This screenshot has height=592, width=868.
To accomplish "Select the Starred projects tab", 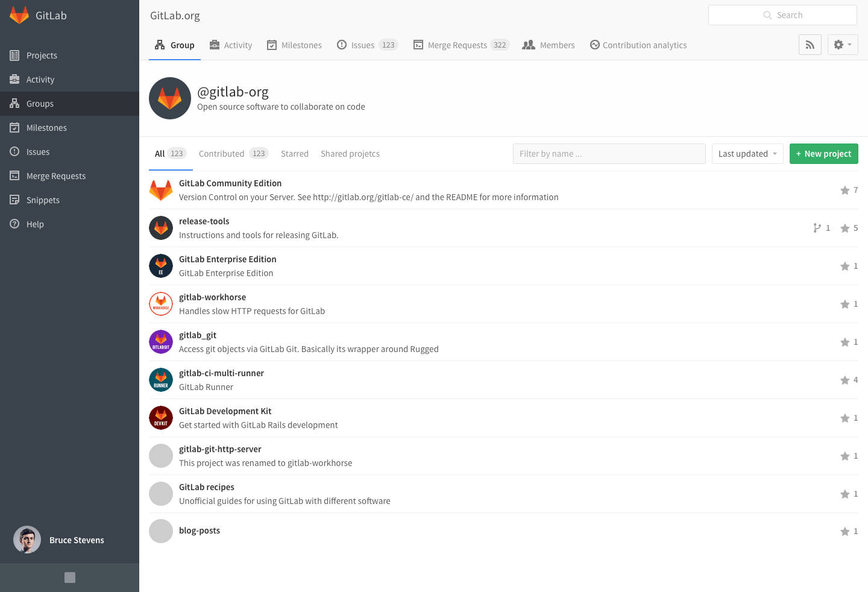I will (295, 154).
